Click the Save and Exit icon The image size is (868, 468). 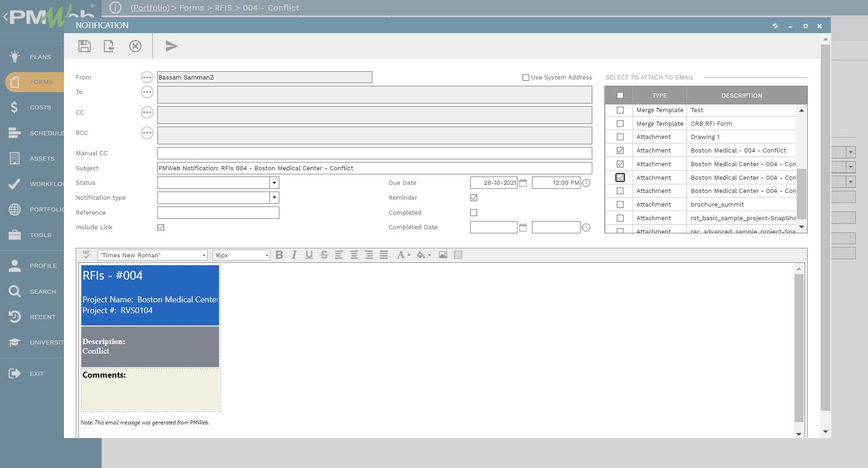(109, 46)
